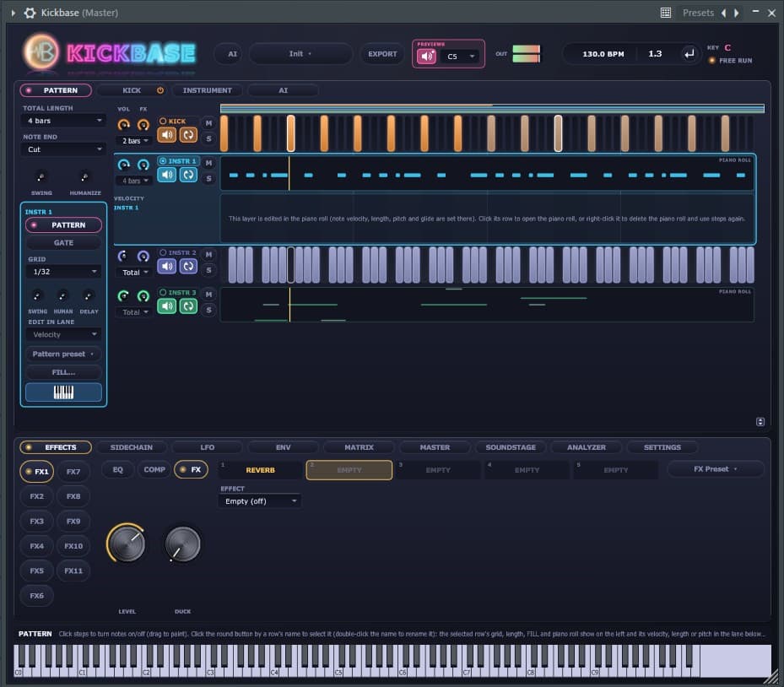Open the Note End Cut dropdown
The width and height of the screenshot is (784, 687).
(63, 149)
